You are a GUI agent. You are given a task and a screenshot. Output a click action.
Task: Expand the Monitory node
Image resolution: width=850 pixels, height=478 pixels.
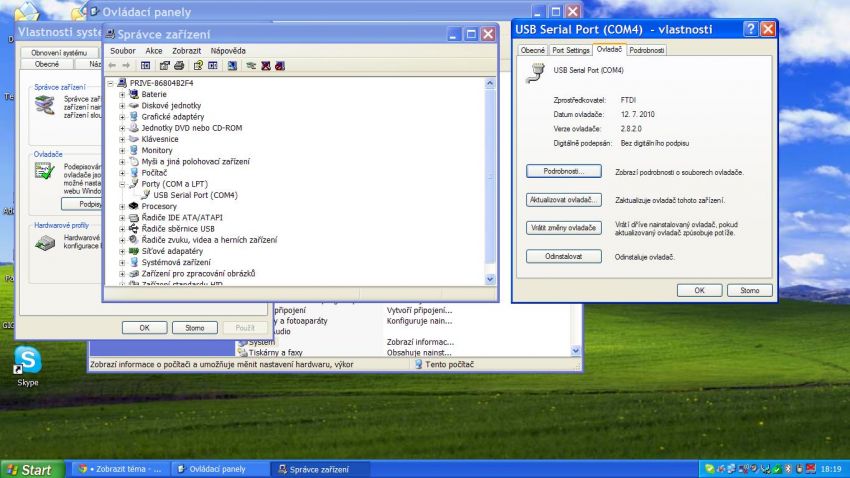pos(122,151)
